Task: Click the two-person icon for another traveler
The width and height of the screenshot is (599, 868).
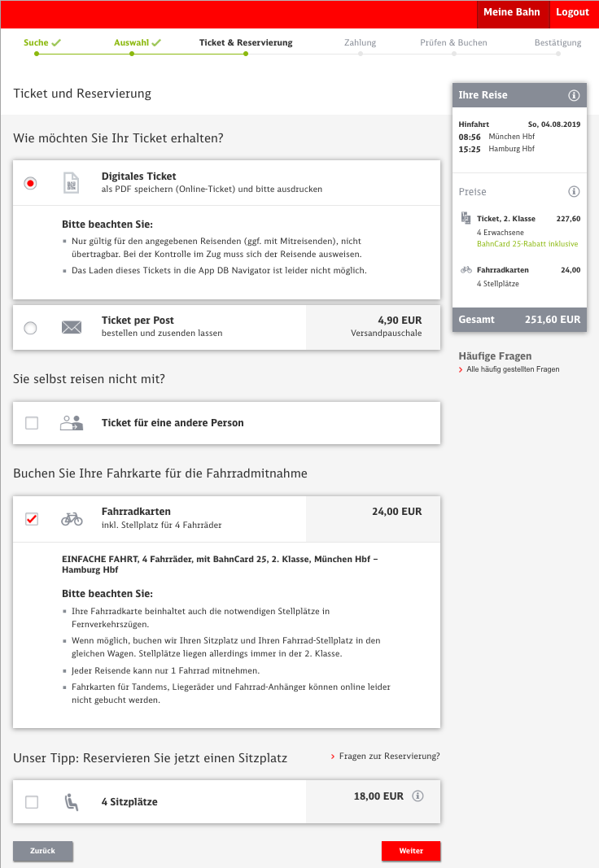Action: (x=72, y=423)
